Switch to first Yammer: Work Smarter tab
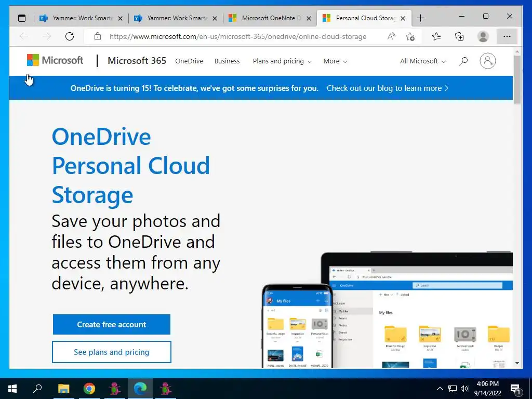The height and width of the screenshot is (399, 532). 81,18
